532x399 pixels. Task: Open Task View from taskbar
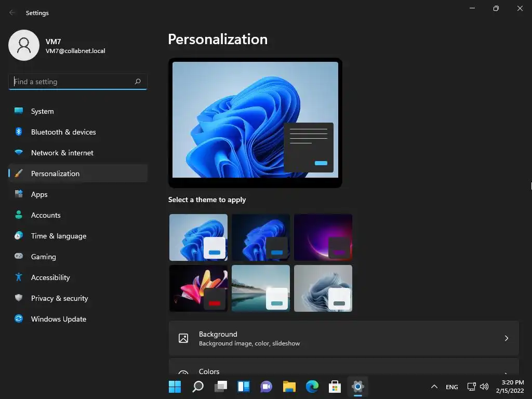220,387
